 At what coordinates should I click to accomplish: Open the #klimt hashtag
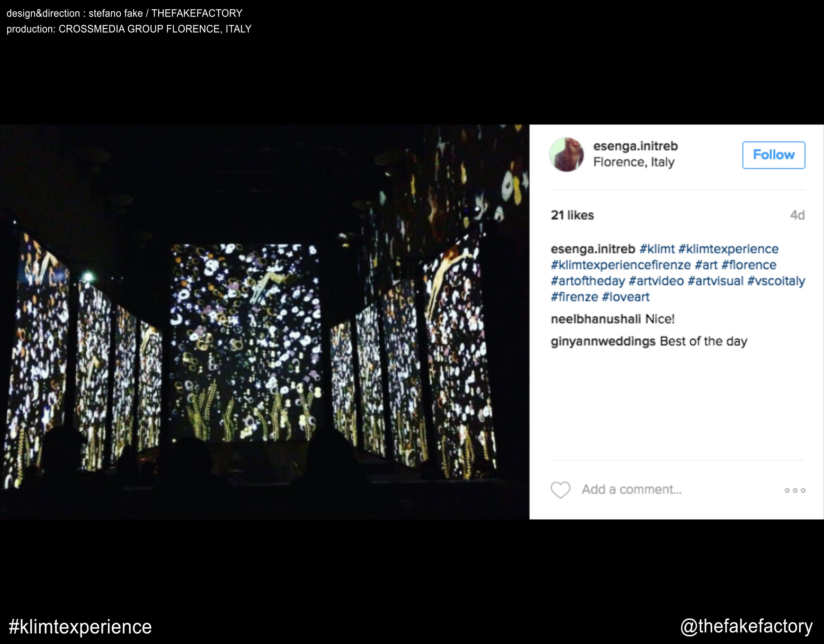coord(657,249)
